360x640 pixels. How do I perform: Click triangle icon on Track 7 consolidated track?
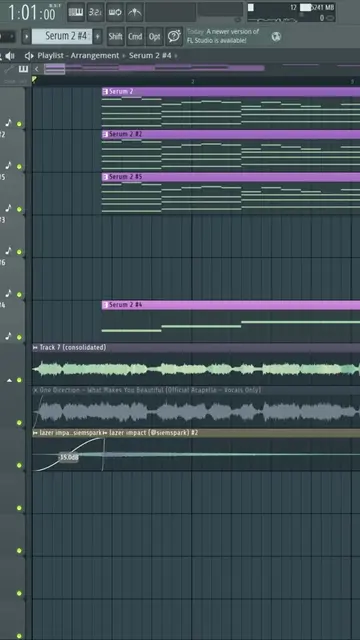pyautogui.click(x=9, y=380)
